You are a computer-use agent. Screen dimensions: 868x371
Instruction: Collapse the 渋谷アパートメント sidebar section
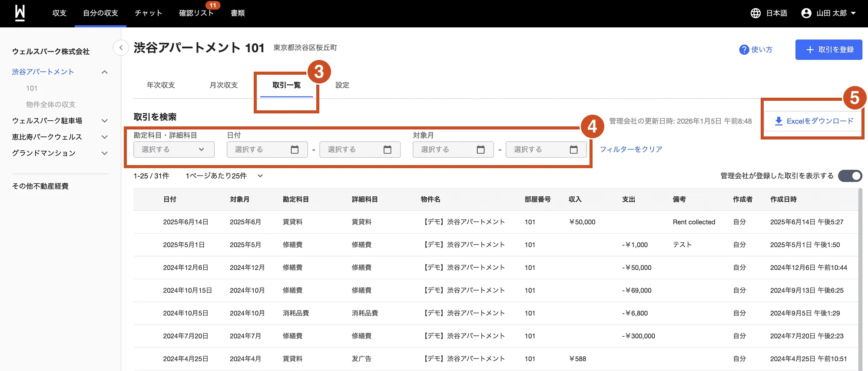click(104, 72)
